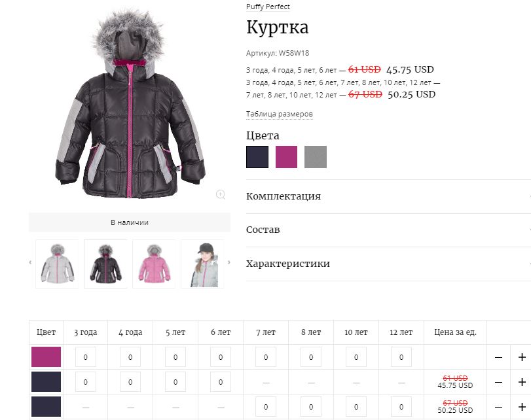Image resolution: width=531 pixels, height=420 pixels.
Task: Expand the Комплектация section
Action: 388,196
